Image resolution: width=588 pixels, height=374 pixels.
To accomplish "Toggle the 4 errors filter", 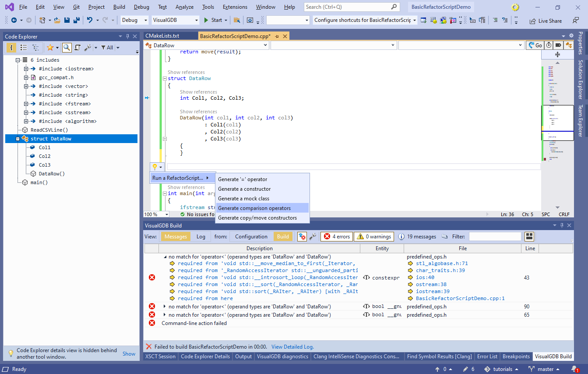I will coord(337,237).
